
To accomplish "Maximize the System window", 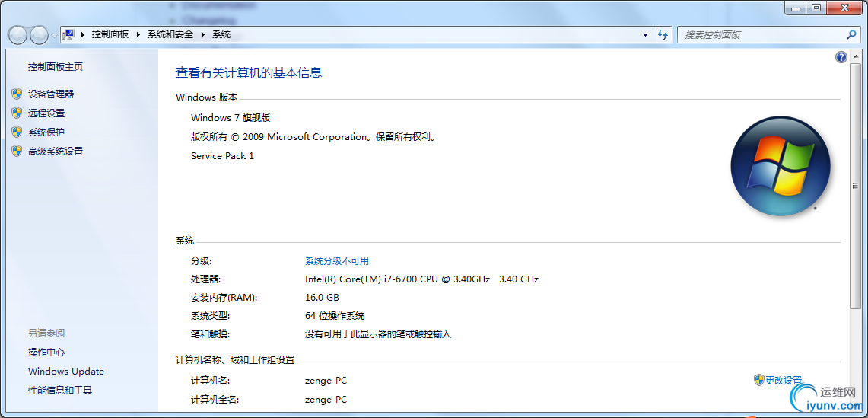I will (816, 8).
